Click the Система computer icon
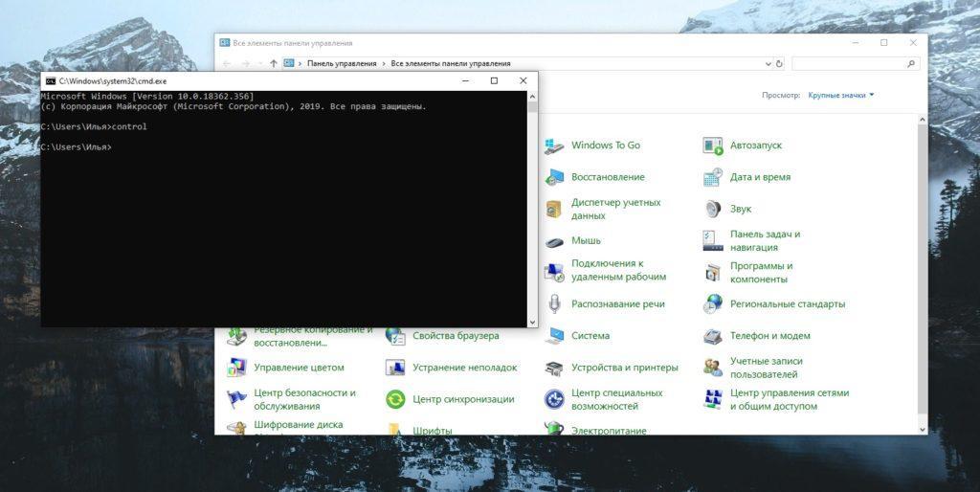This screenshot has height=492, width=980. 554,336
